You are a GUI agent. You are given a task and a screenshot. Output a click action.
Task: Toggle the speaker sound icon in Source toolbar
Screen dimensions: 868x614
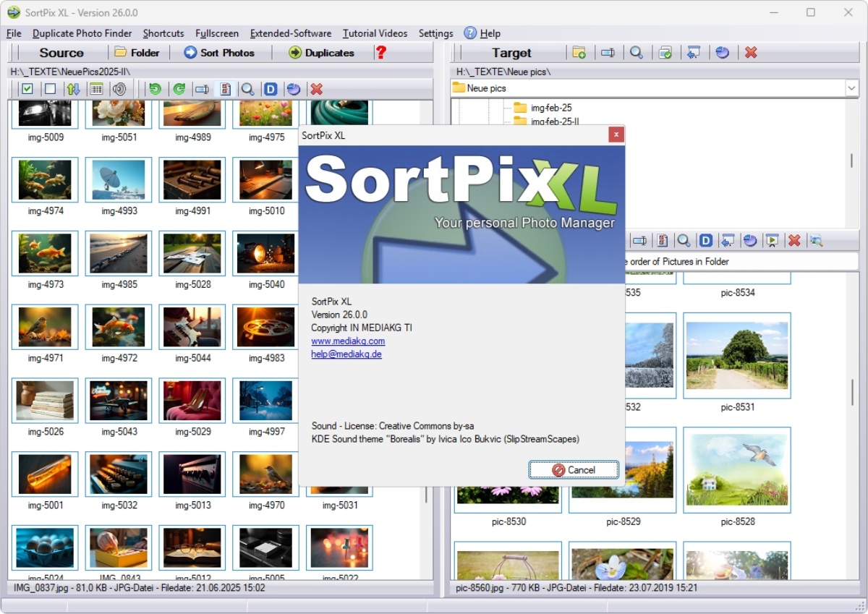(119, 89)
